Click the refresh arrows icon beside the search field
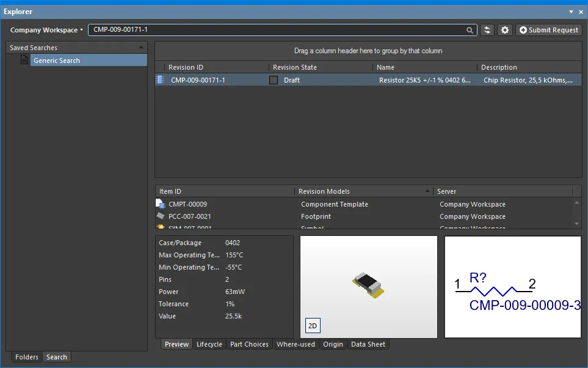This screenshot has width=588, height=368. point(487,30)
